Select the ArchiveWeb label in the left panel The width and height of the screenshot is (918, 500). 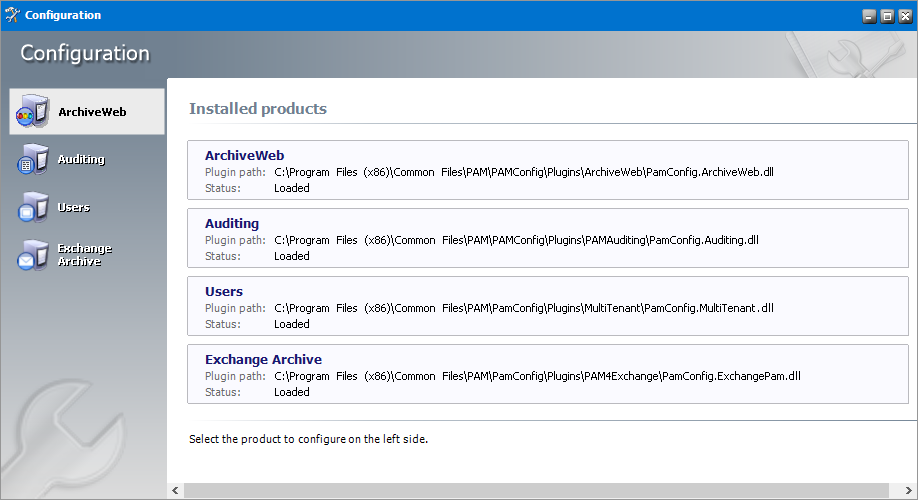[x=92, y=112]
